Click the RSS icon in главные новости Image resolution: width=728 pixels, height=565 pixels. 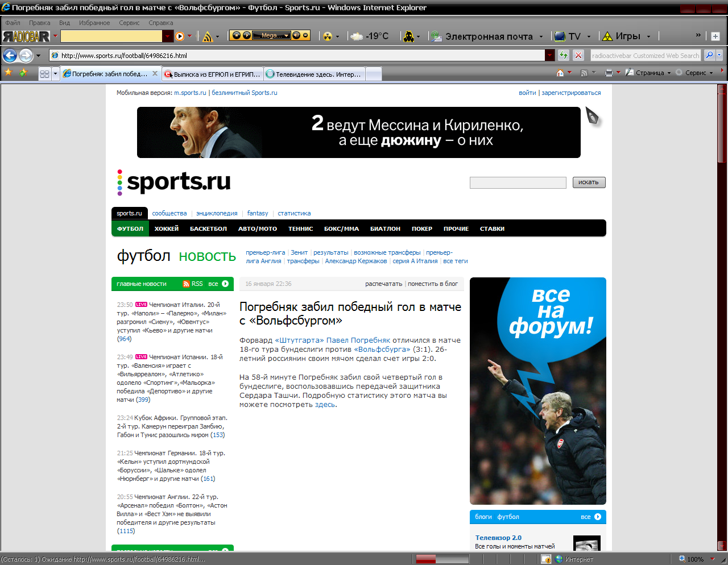point(186,284)
